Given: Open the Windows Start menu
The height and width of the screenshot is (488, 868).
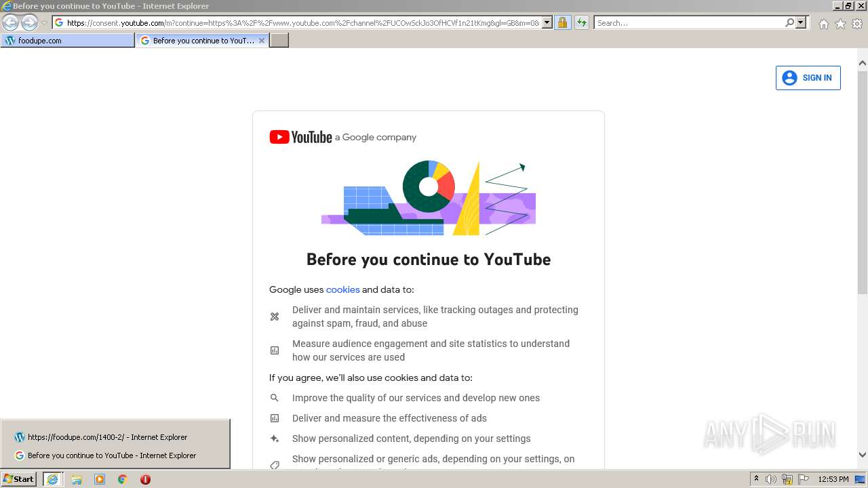Looking at the screenshot, I should (x=19, y=479).
